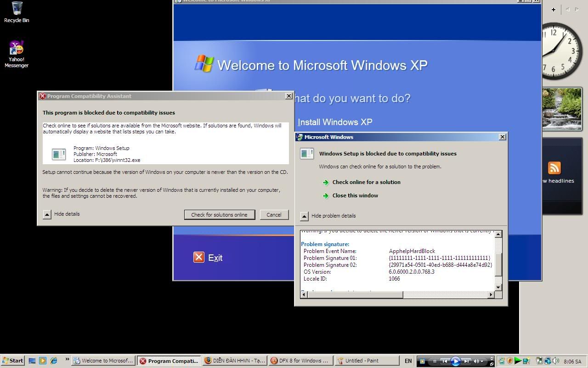Click the security shield tray icon
588x368 pixels.
(x=510, y=361)
